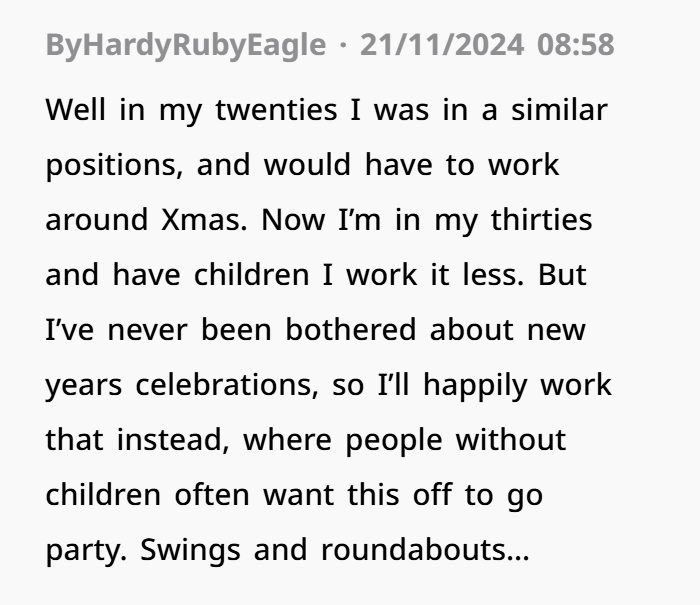Click the 08:58 post time
Viewport: 700px width, 605px height.
click(x=576, y=45)
